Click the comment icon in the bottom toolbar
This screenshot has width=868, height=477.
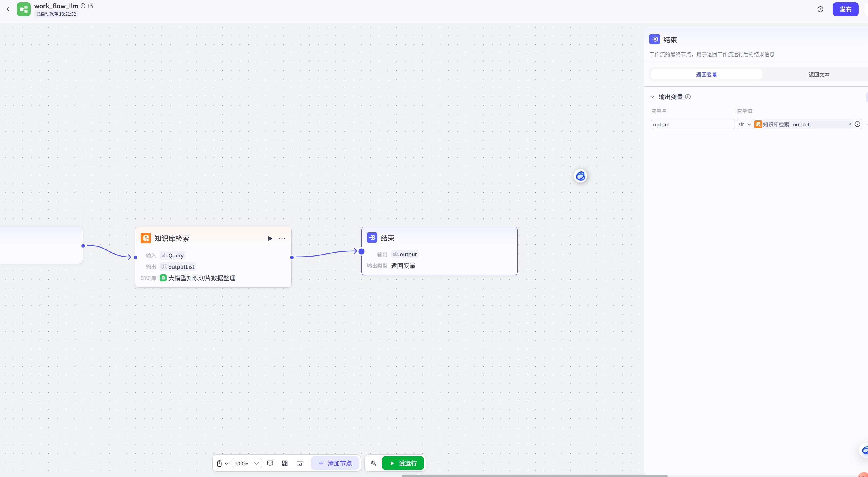click(270, 463)
